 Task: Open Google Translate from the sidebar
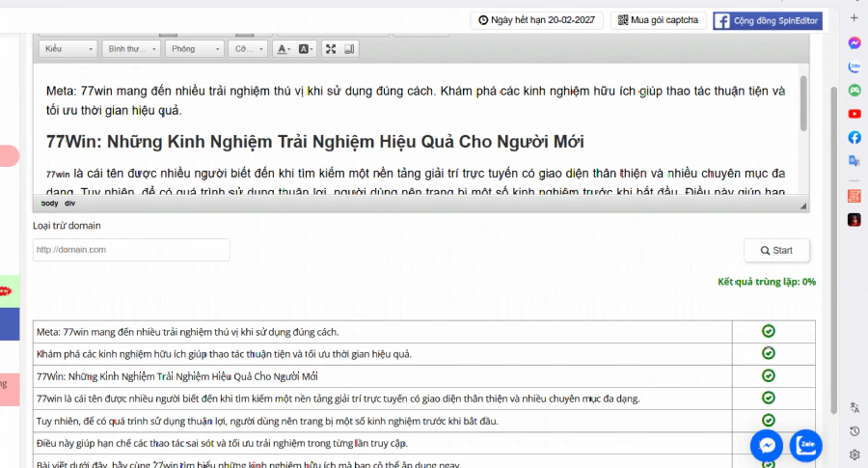(854, 160)
